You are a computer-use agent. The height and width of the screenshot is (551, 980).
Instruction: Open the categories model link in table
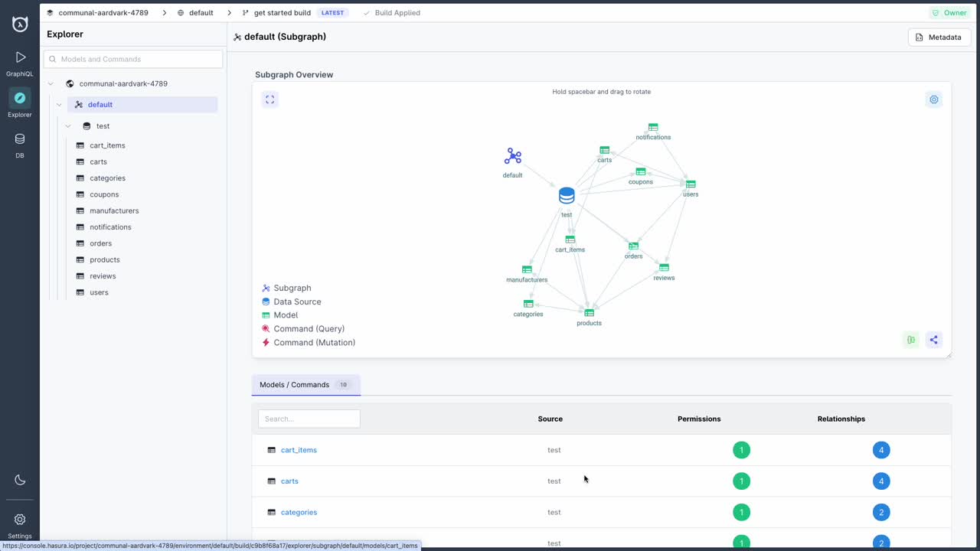[299, 513]
